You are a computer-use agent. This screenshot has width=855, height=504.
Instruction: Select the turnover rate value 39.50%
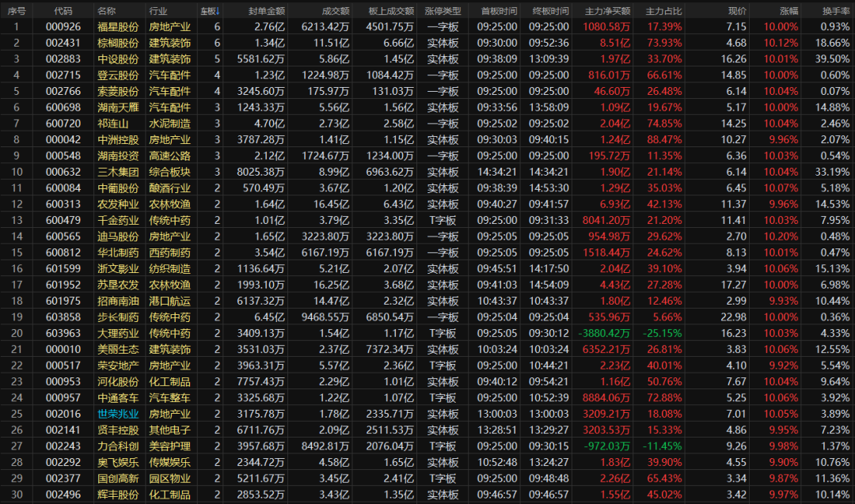[x=832, y=59]
